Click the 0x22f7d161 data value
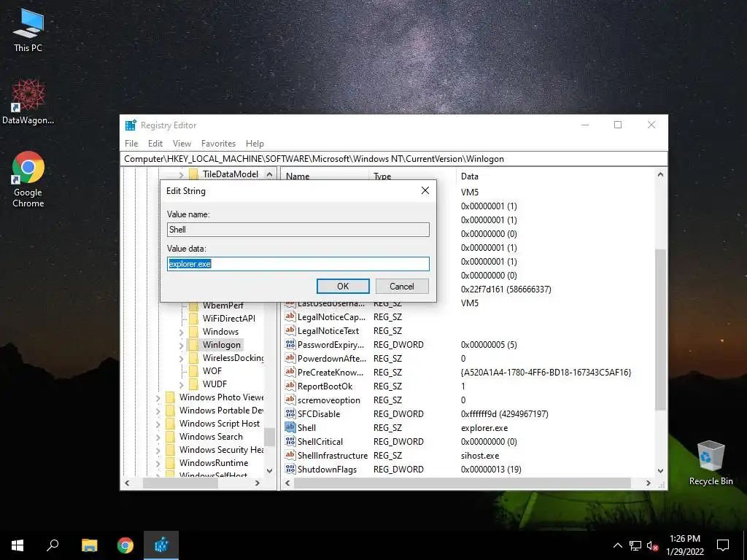The width and height of the screenshot is (747, 560). point(506,289)
